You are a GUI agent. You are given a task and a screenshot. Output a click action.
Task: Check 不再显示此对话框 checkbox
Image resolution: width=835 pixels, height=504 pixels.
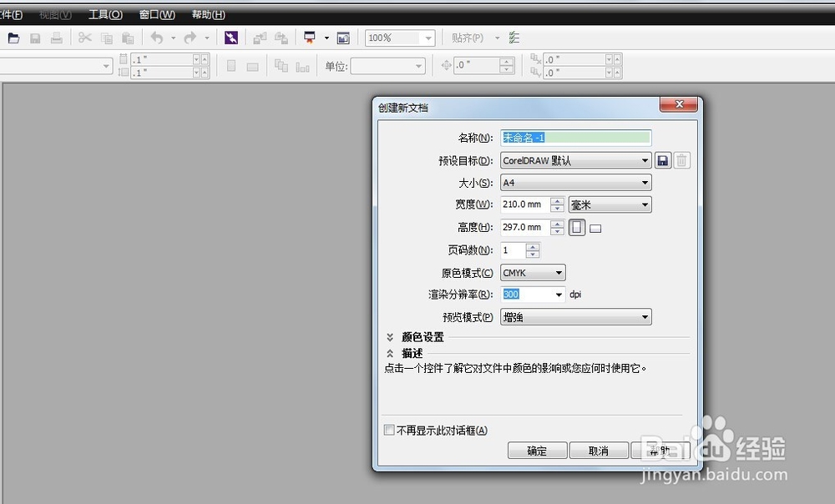click(389, 430)
